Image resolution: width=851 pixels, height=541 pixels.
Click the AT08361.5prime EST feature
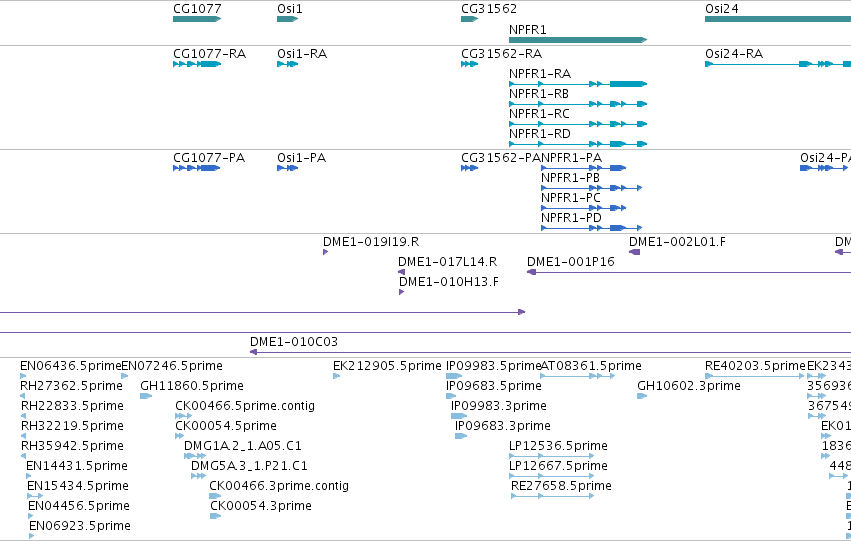[x=578, y=376]
